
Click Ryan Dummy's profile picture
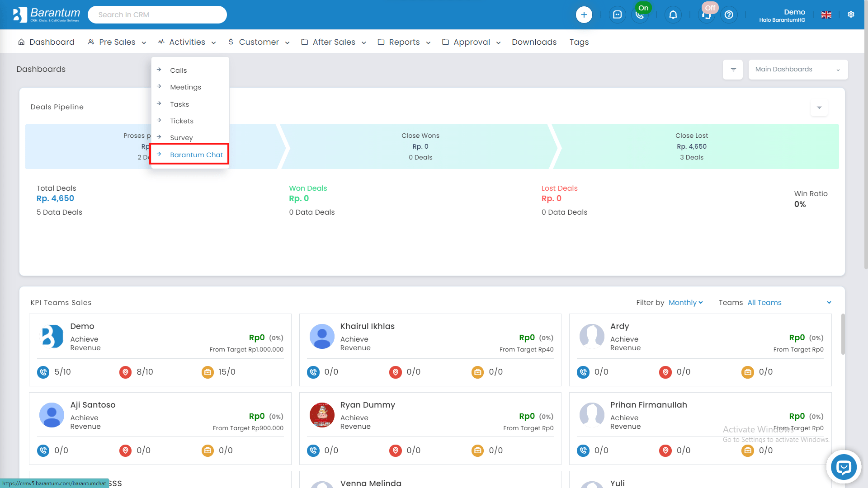tap(322, 415)
